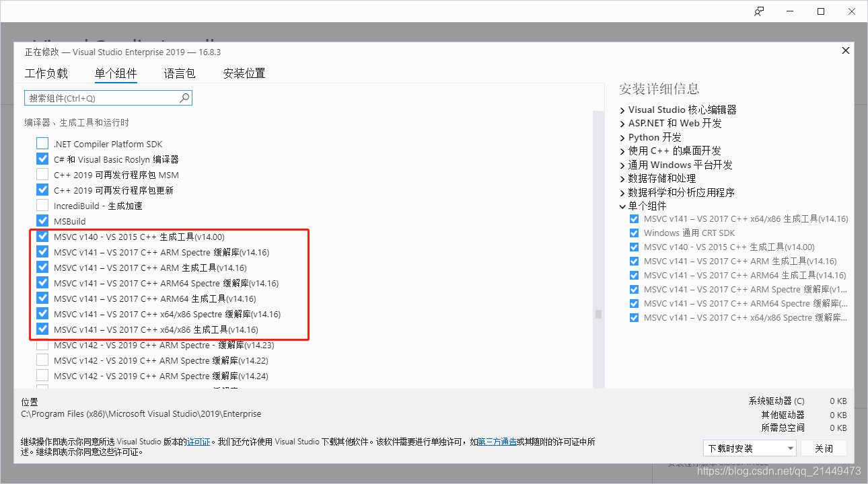Uncheck MSVC v141 ARM Spectre 缓解库 in list
The image size is (868, 484).
[42, 252]
